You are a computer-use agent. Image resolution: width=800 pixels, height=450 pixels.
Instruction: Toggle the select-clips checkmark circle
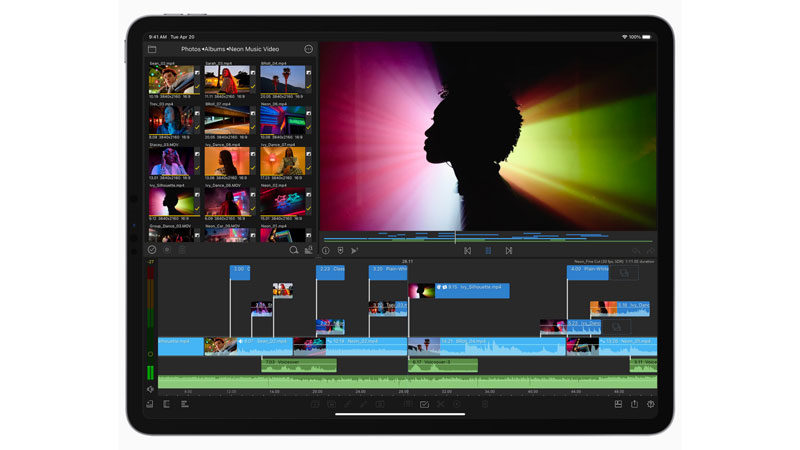click(x=152, y=250)
